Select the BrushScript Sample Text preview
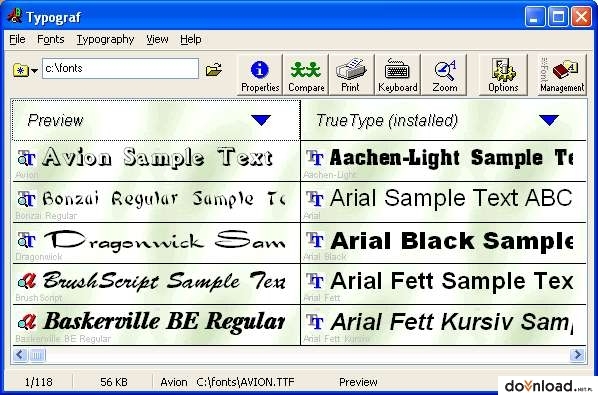The width and height of the screenshot is (598, 395). point(164,281)
